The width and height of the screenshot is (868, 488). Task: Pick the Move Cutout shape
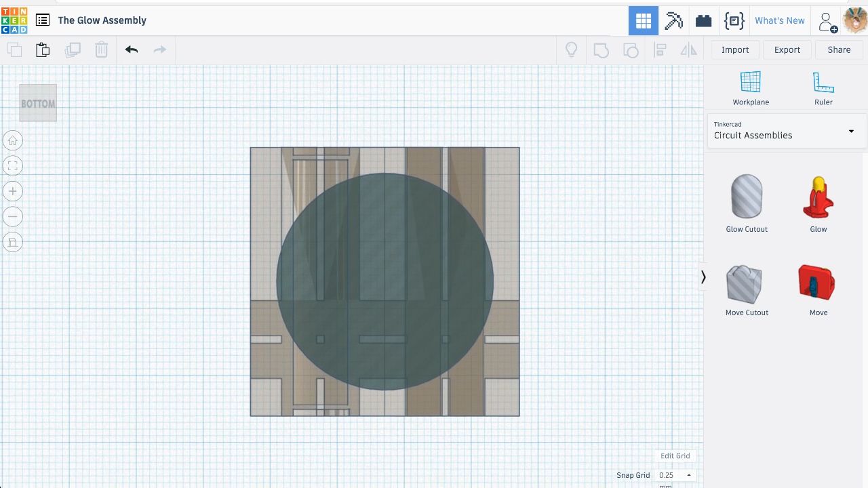click(x=747, y=290)
